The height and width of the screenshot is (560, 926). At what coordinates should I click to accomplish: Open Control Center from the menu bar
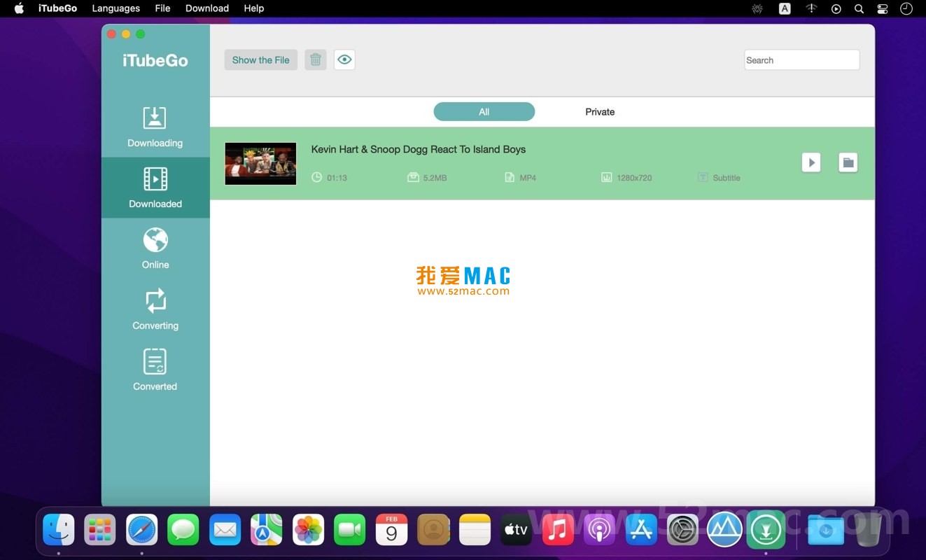point(882,8)
